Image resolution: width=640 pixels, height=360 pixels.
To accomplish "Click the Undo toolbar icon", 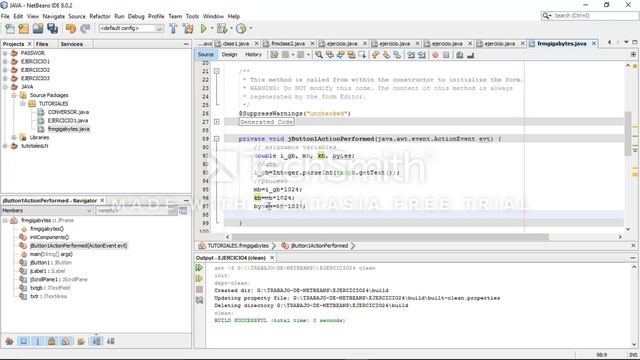I will tap(71, 29).
